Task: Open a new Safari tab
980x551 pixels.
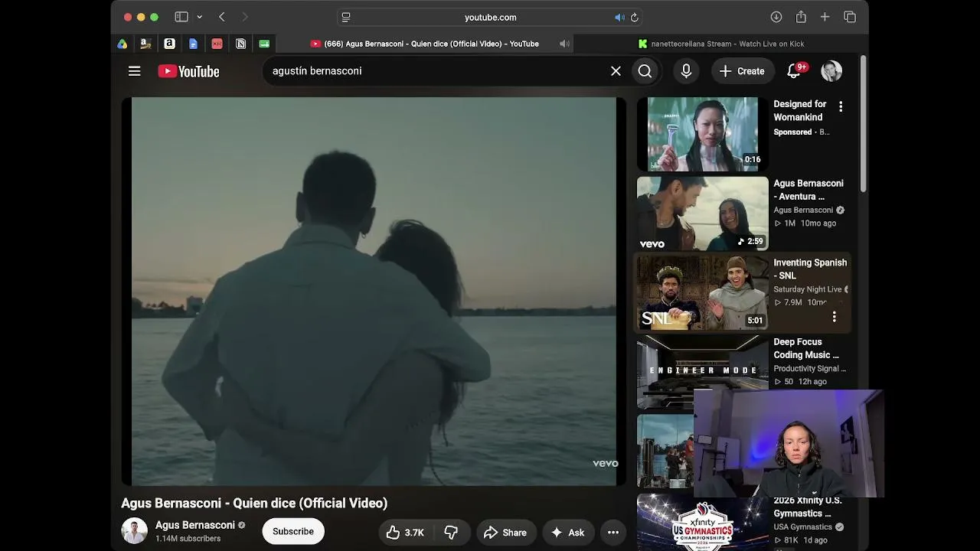Action: pos(825,17)
